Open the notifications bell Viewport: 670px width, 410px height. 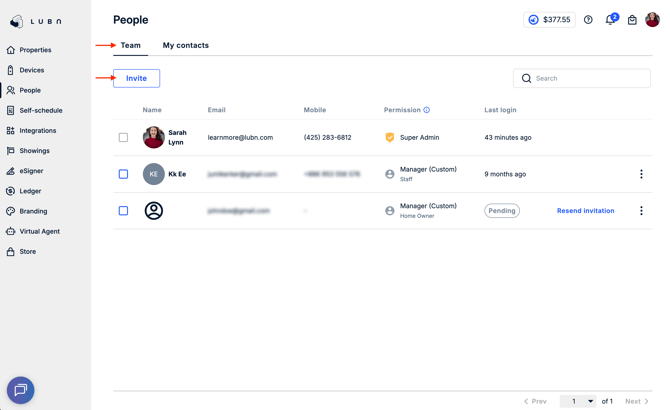pos(610,20)
